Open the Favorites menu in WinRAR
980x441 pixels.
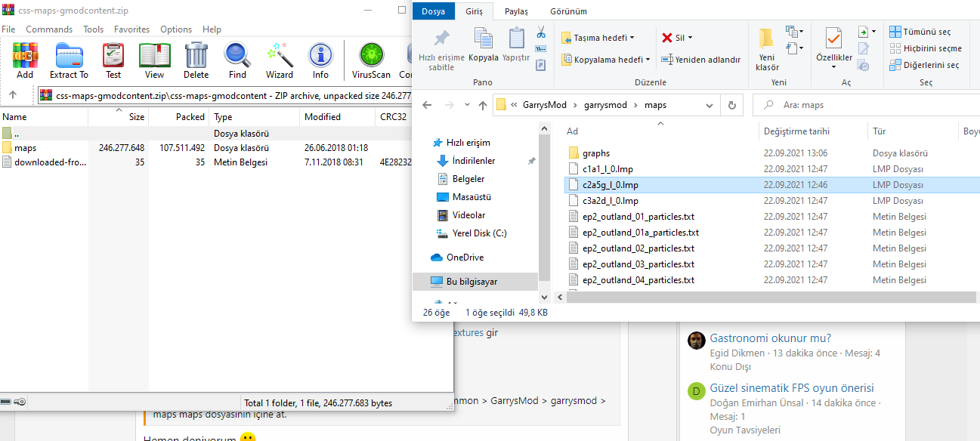tap(132, 29)
